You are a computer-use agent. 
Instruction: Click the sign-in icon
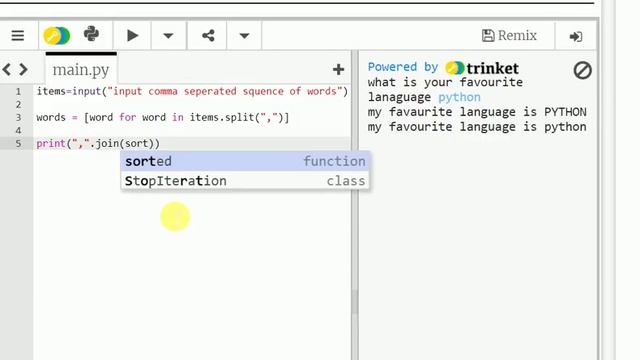(x=576, y=37)
